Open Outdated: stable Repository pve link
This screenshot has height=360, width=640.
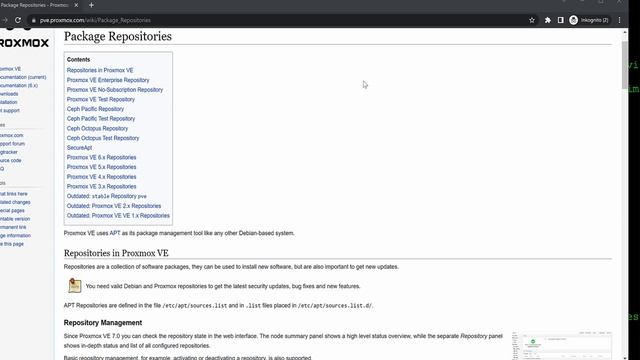(107, 196)
